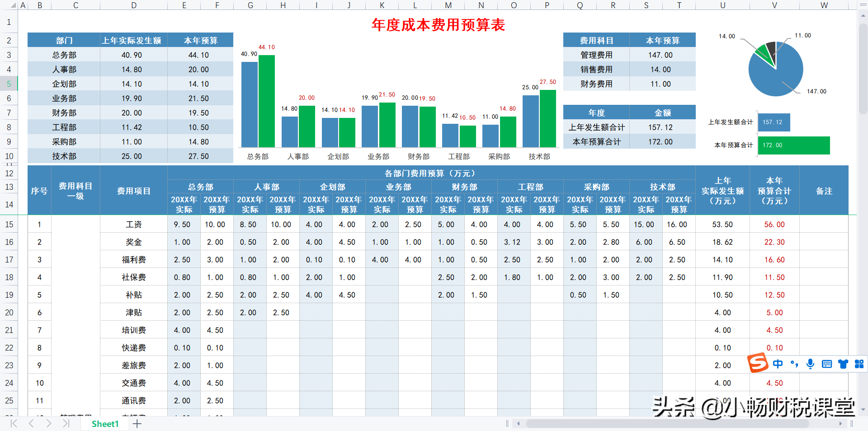The height and width of the screenshot is (431, 868).
Task: Open the Sogou virtual keyboard
Action: tap(827, 364)
